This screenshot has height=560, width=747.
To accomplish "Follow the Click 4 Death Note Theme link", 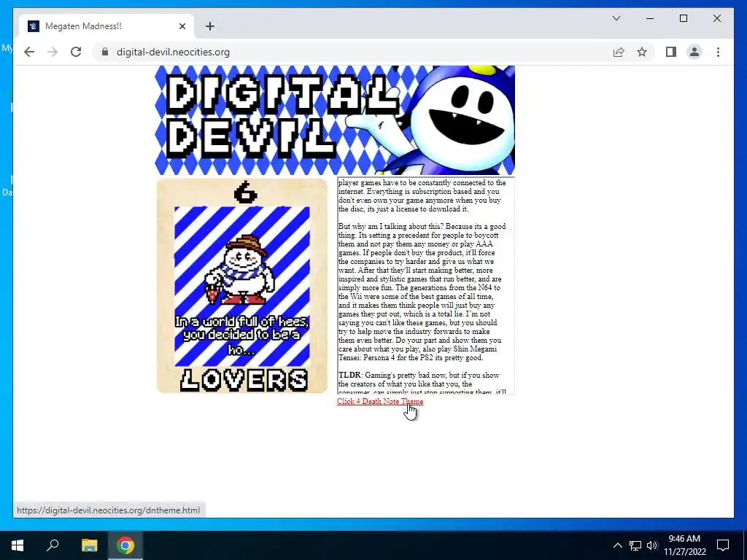I will (379, 402).
